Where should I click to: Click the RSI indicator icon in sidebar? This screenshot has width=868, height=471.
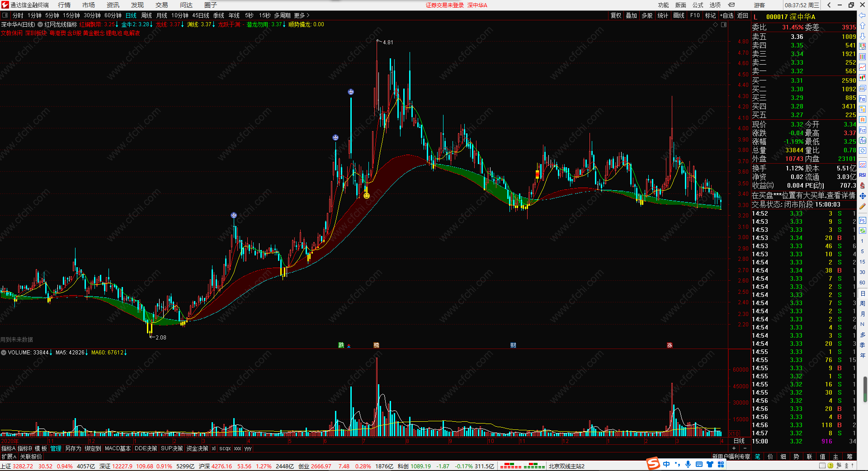[x=862, y=175]
